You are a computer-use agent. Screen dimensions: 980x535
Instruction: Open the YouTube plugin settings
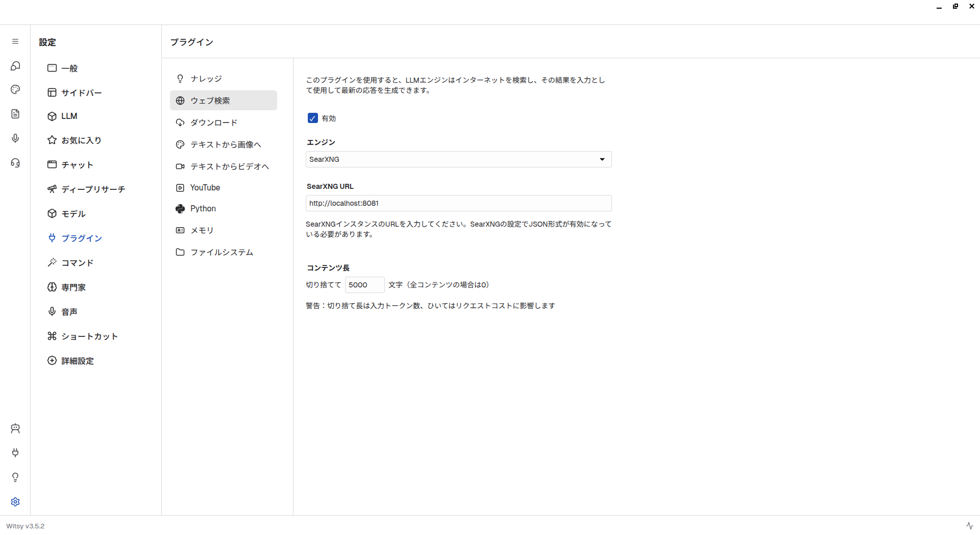[205, 188]
